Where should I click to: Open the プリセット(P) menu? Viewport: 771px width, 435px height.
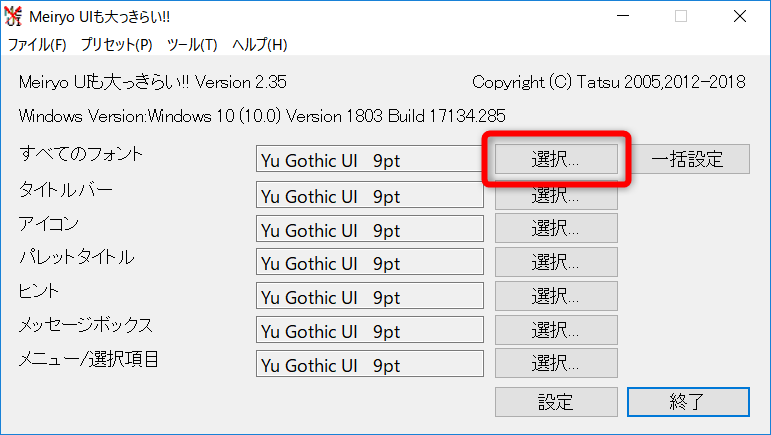coord(116,45)
